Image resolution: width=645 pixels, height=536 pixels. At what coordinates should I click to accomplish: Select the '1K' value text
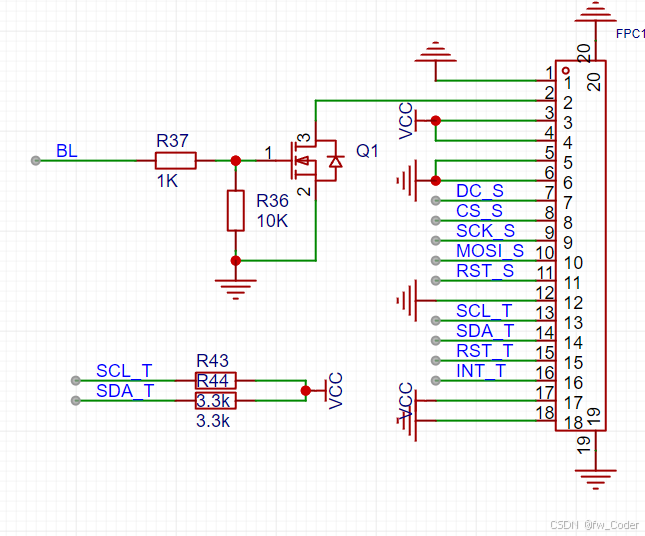tap(167, 181)
